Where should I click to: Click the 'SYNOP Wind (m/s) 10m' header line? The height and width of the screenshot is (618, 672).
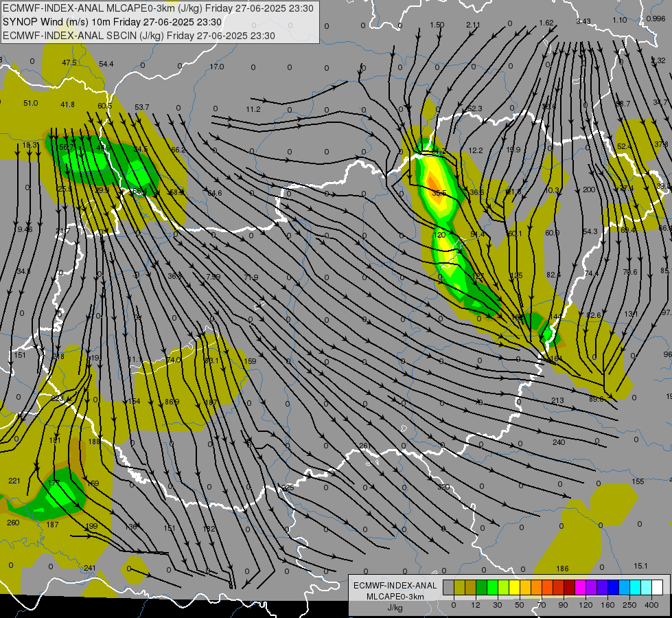(113, 22)
